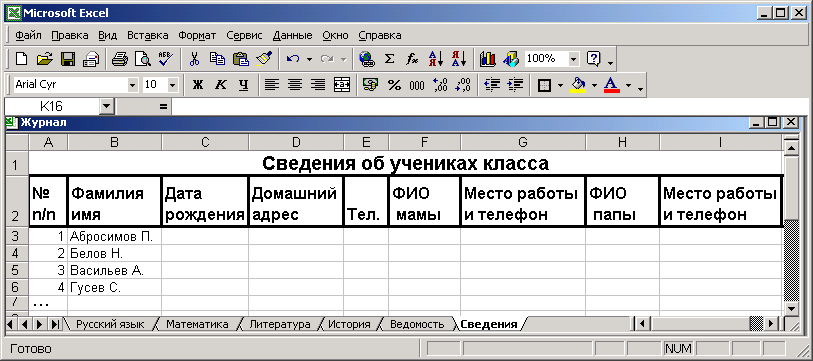Screen dimensions: 813x361
Task: Click the Drawing toolbar icon
Action: [x=511, y=59]
